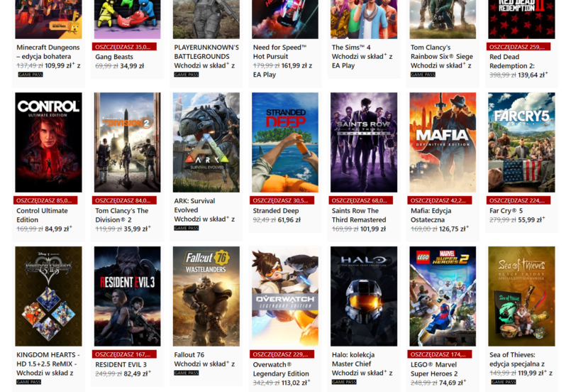
Task: Click Game Pass badge under Halo collection
Action: [344, 382]
